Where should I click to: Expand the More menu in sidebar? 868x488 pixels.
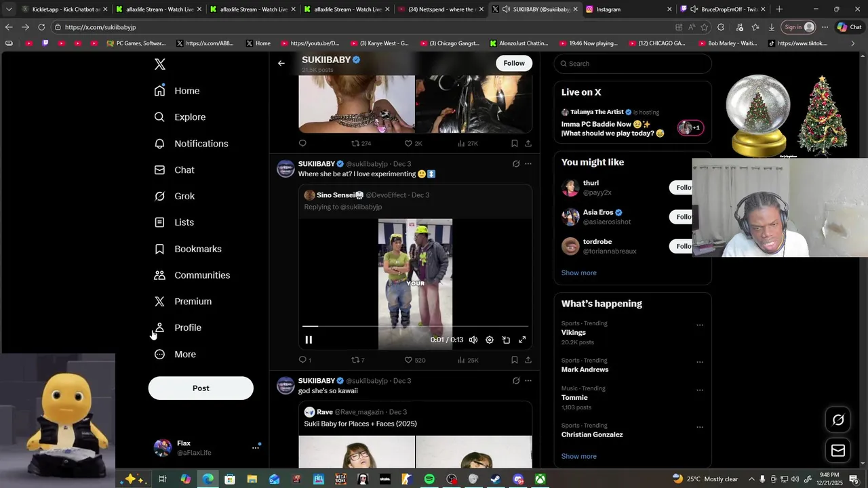[175, 354]
